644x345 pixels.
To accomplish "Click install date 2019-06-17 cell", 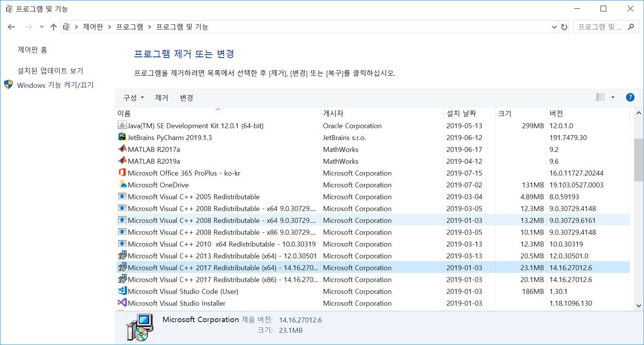I will click(464, 149).
